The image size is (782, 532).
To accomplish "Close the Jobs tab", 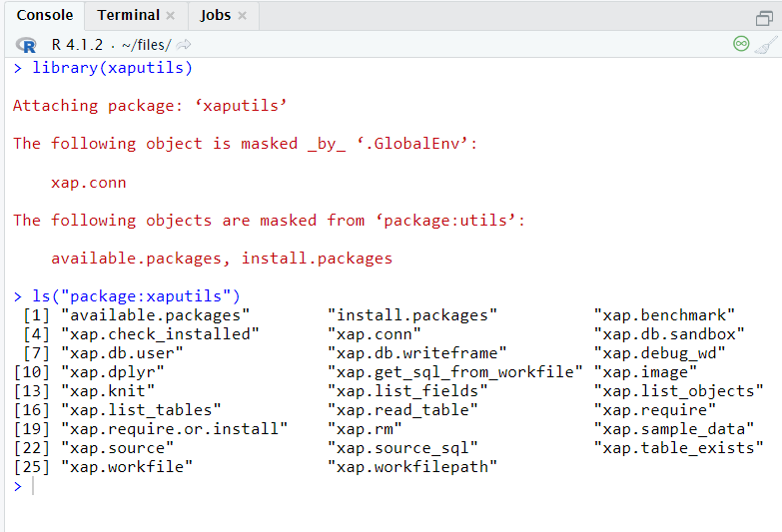I will 244,16.
